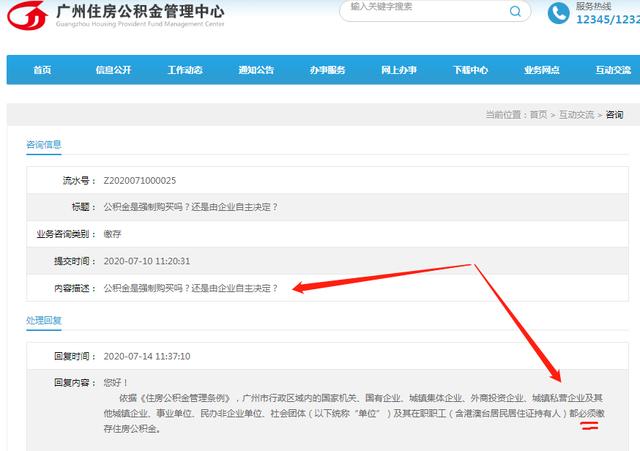Go to 工作动态 in the nav bar
Image resolution: width=640 pixels, height=451 pixels.
click(185, 70)
